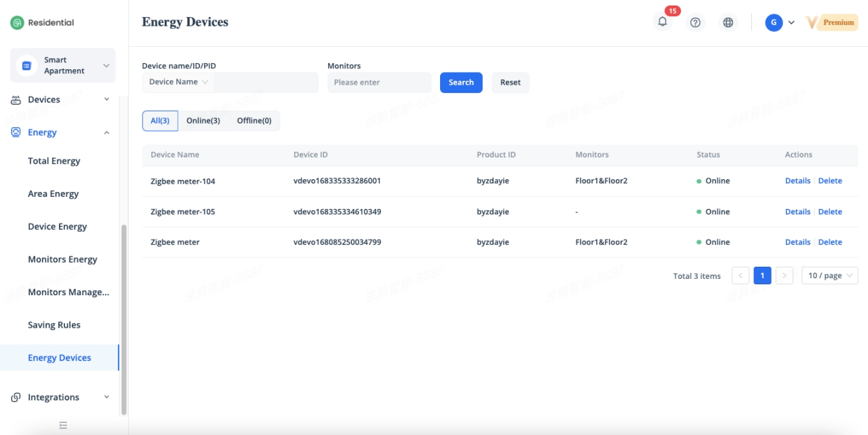Open the language globe icon
The image size is (868, 435).
(x=728, y=22)
